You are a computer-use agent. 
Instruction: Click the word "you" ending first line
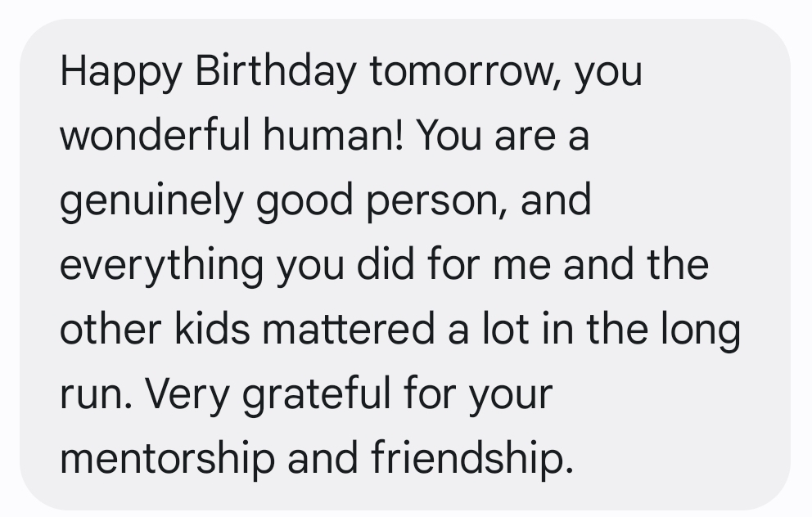tap(608, 74)
